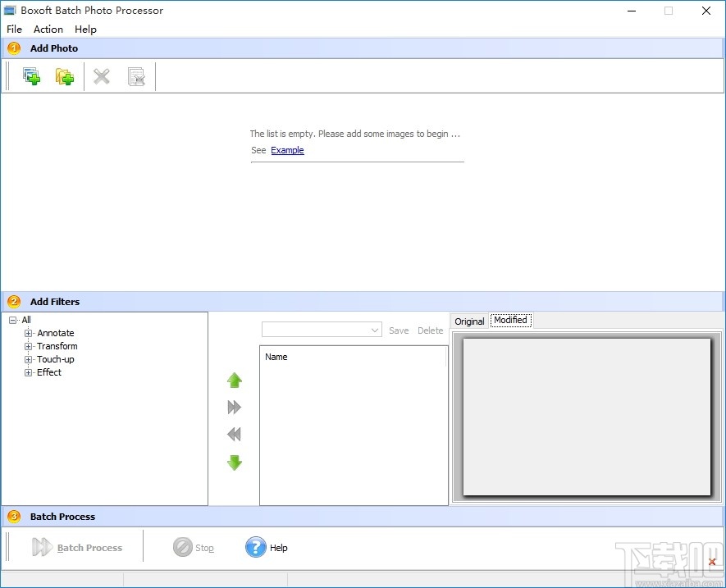Open the Example link
The width and height of the screenshot is (726, 588).
click(288, 150)
